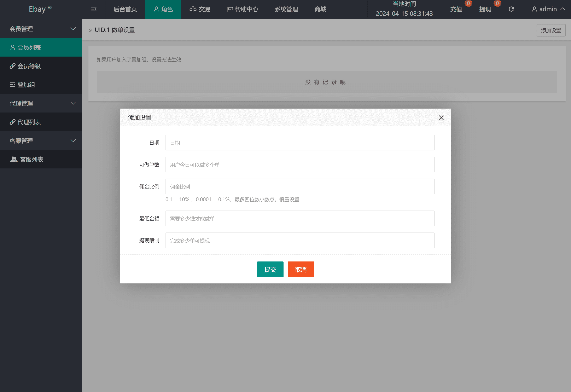Close the 添加设置 dialog with X
The width and height of the screenshot is (571, 392).
click(441, 118)
